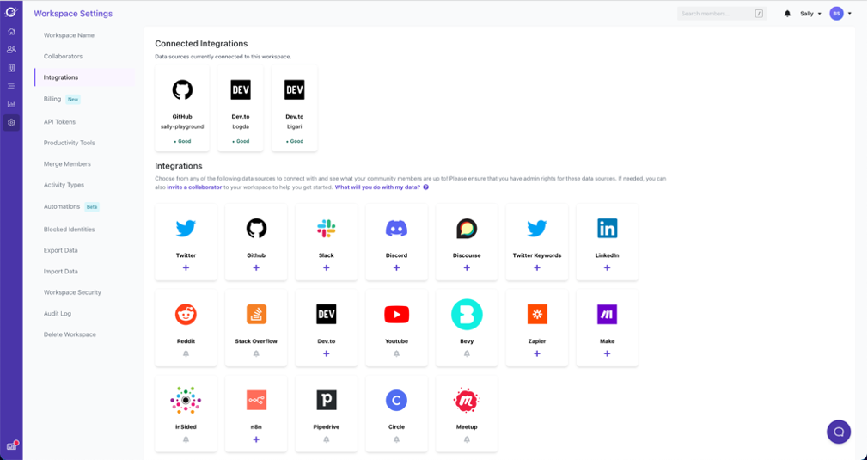Open Collaborators settings

pos(63,57)
